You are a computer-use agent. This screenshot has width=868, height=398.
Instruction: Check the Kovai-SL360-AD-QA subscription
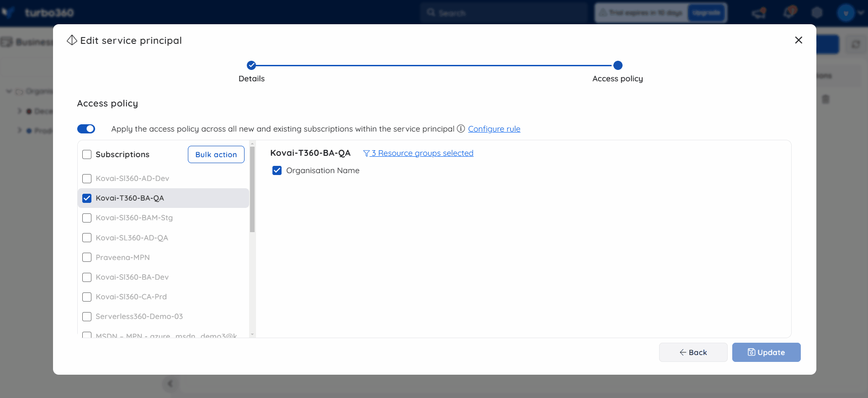tap(87, 238)
